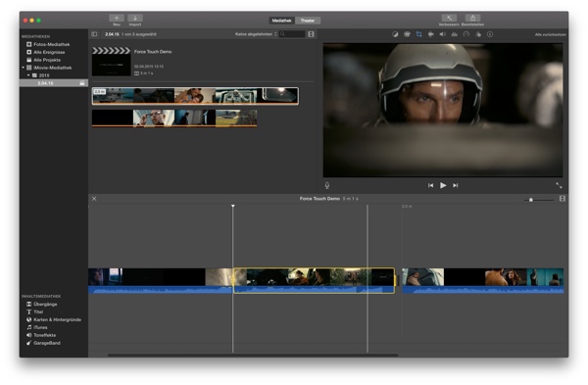Open the clip information tool
Screen dimensions: 588x385
click(x=490, y=34)
